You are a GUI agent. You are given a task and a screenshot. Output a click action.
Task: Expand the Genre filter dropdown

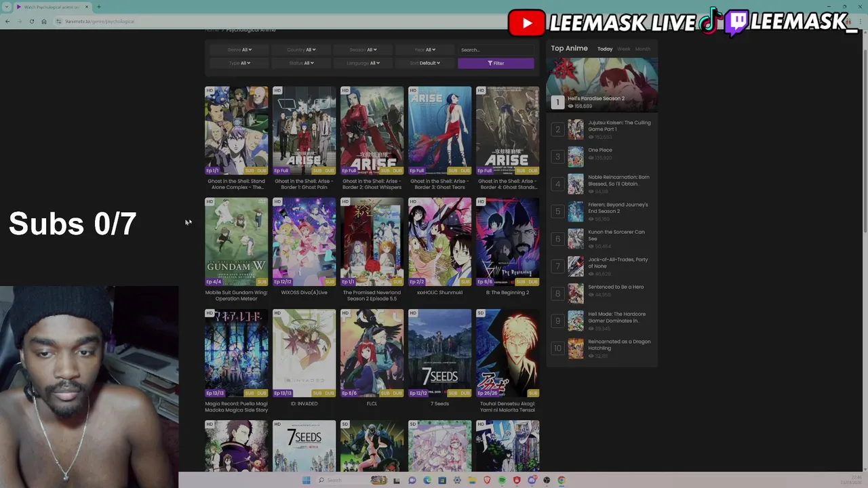[239, 49]
